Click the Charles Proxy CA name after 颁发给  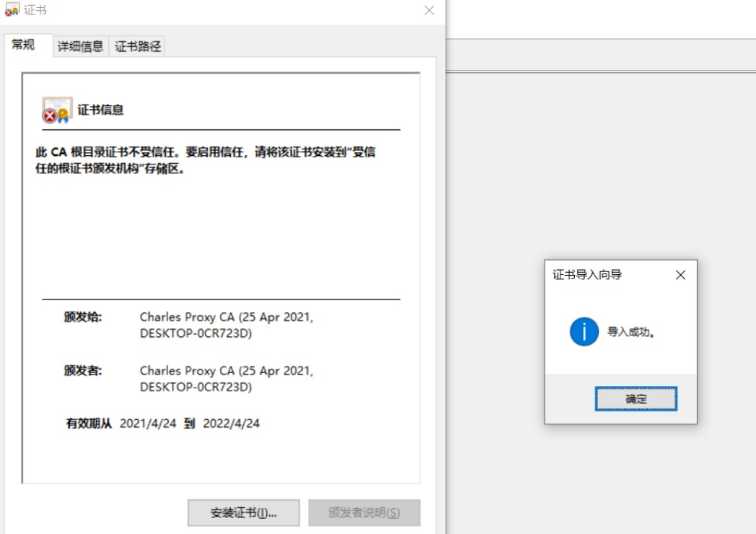(x=227, y=325)
